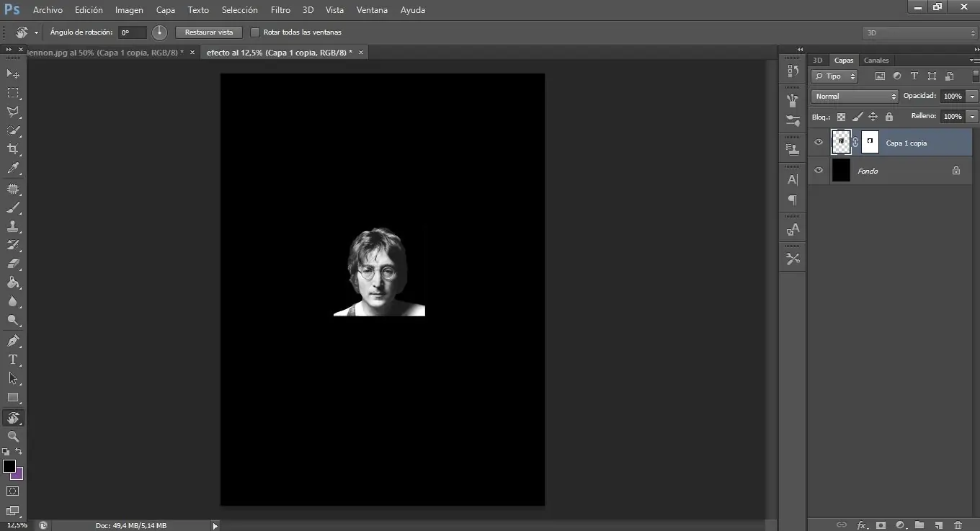The width and height of the screenshot is (980, 531).
Task: Add a layer style with fx icon
Action: click(x=861, y=525)
